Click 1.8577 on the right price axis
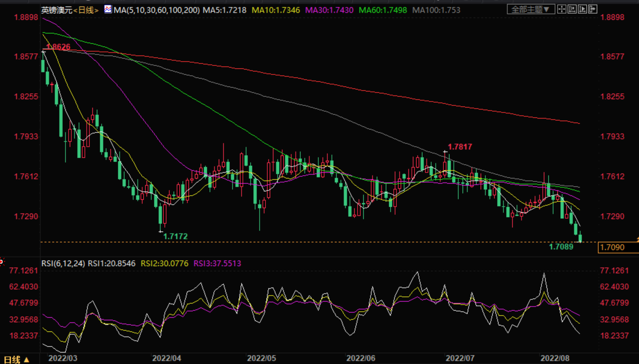 [612, 56]
